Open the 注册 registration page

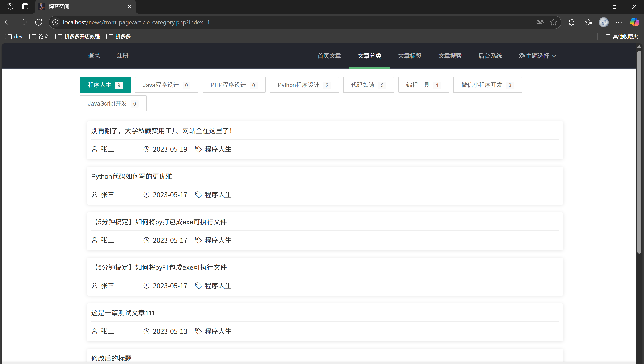click(122, 56)
